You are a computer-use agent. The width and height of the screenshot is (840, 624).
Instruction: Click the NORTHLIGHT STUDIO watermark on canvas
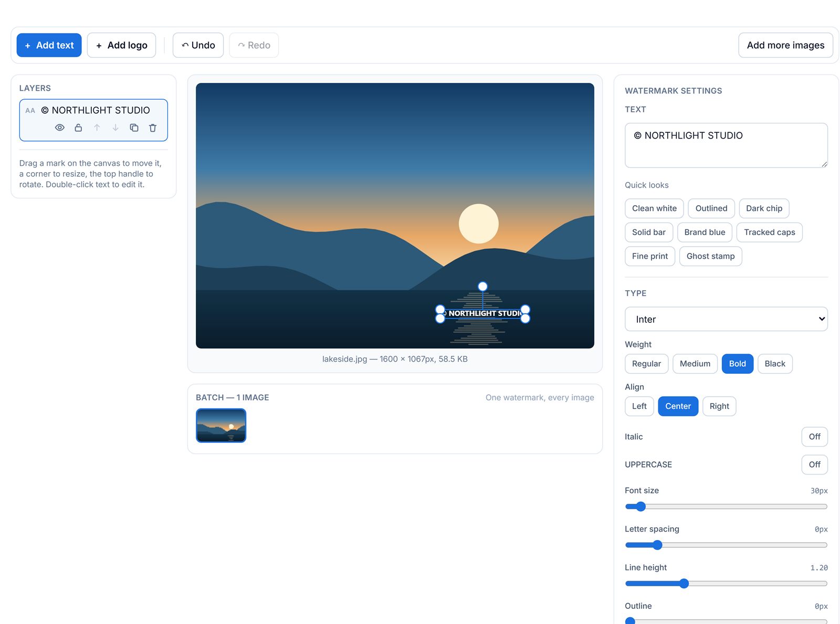coord(482,313)
